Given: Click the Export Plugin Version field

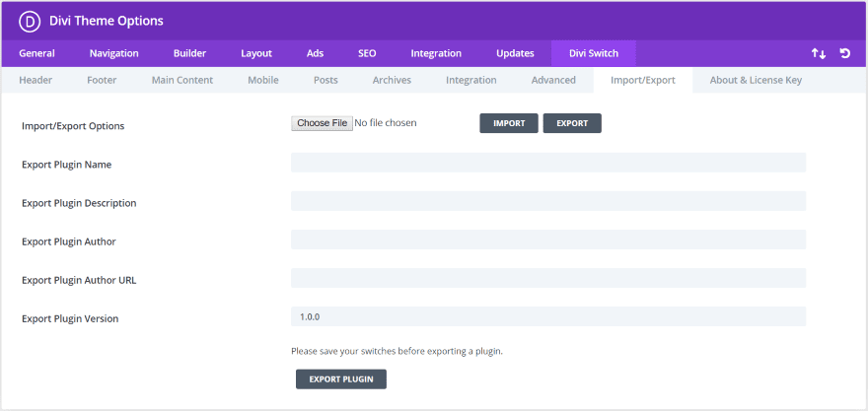Looking at the screenshot, I should point(548,317).
